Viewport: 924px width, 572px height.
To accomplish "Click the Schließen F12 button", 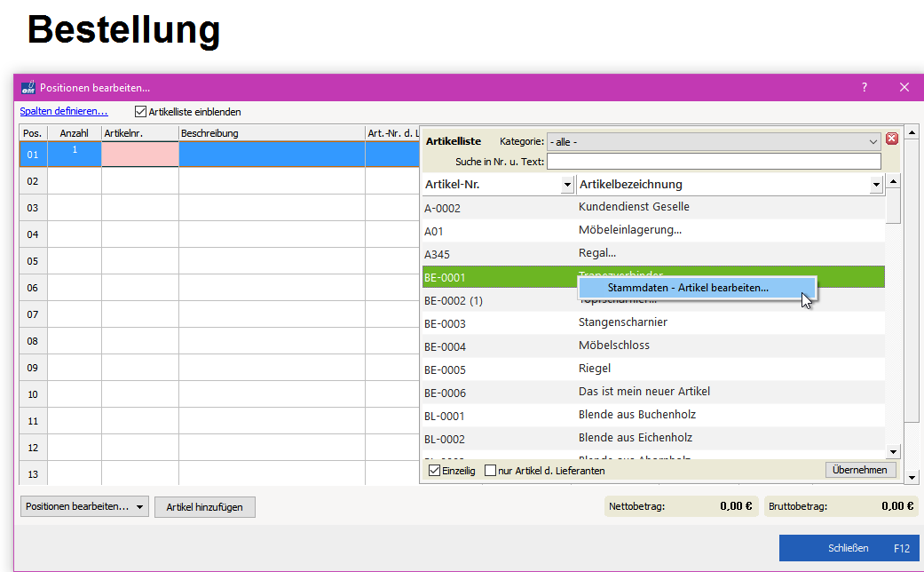I will click(849, 548).
